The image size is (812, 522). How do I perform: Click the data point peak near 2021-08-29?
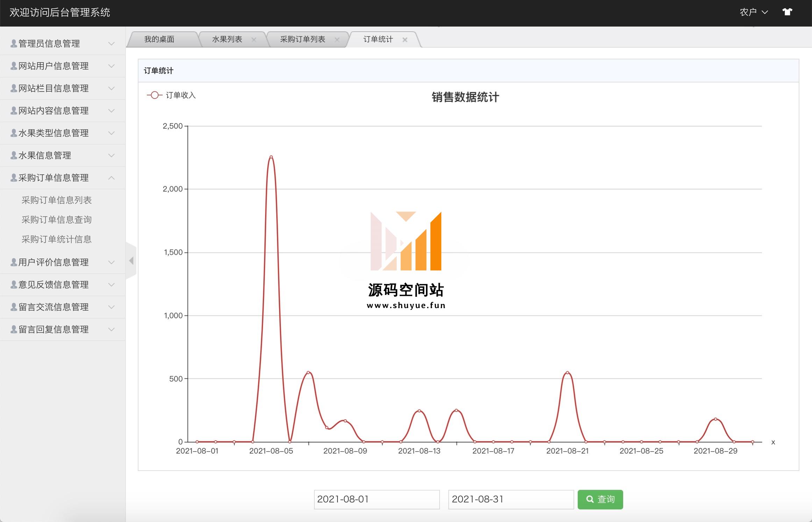click(715, 419)
